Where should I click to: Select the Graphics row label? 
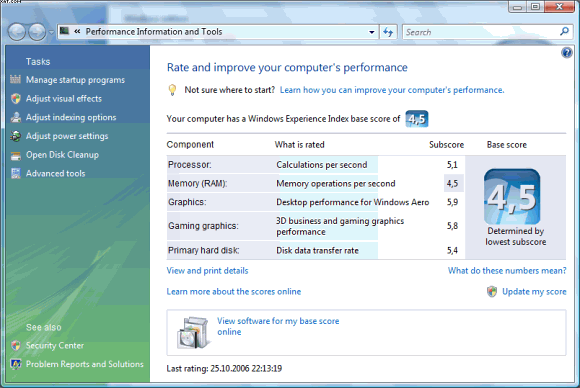click(x=187, y=202)
